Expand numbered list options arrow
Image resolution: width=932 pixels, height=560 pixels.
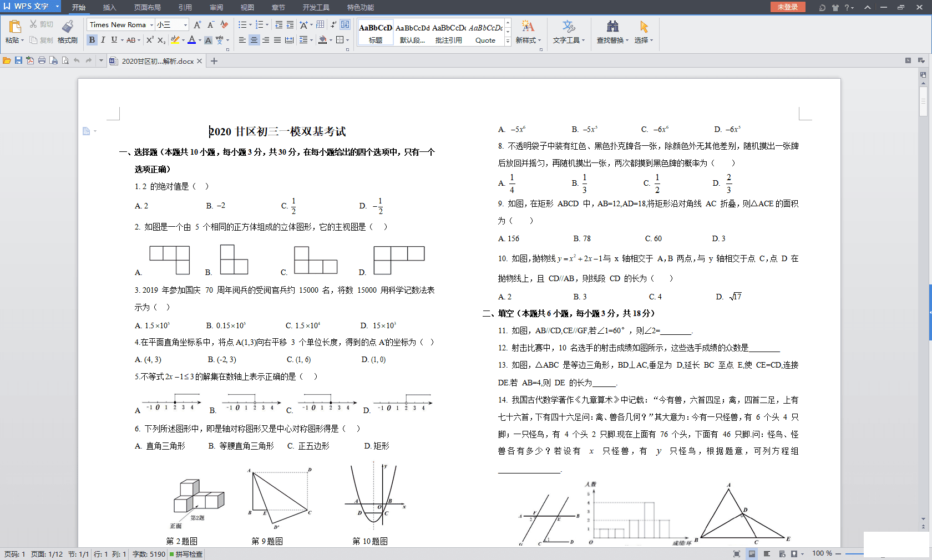tap(267, 24)
